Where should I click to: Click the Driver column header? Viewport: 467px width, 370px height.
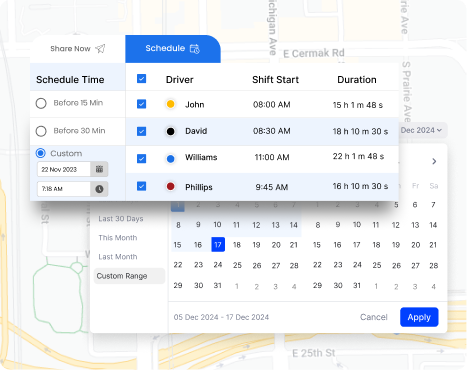pyautogui.click(x=180, y=80)
